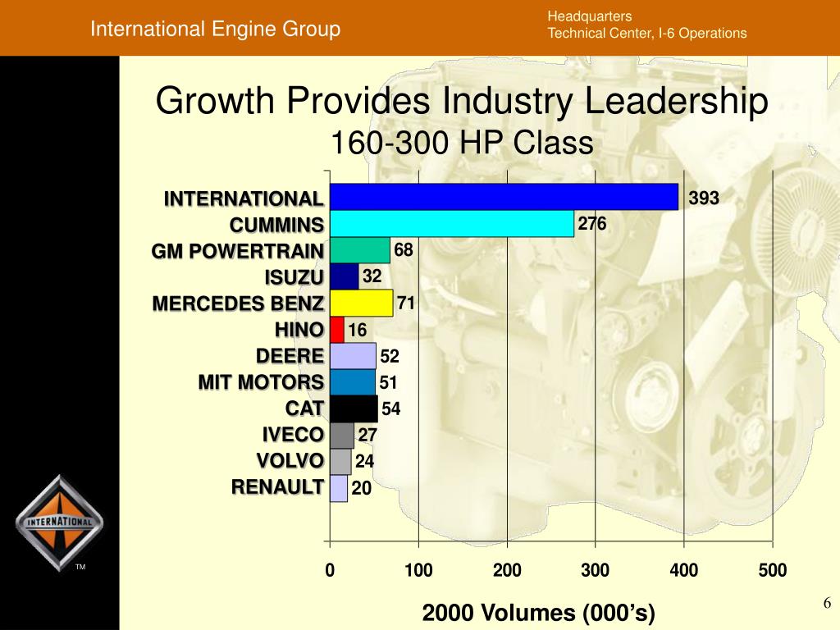Viewport: 840px width, 630px height.
Task: Select the blue INTERNATIONAL bar
Action: (504, 197)
